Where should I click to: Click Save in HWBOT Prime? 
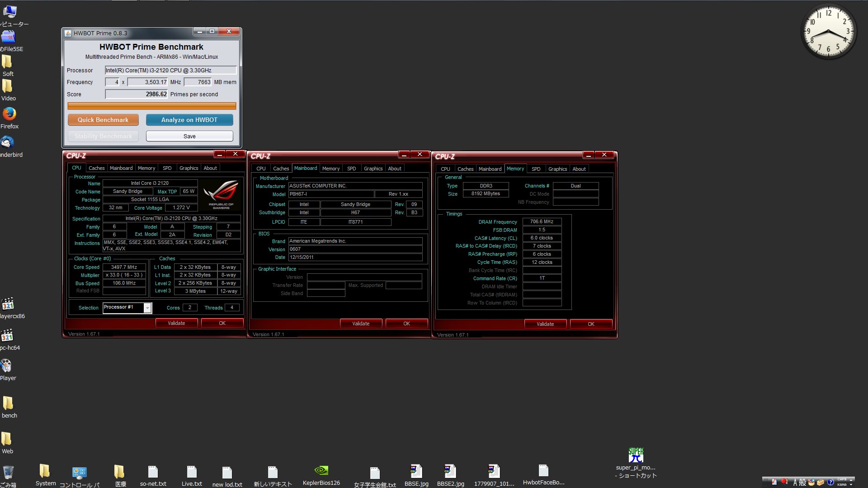click(x=189, y=136)
